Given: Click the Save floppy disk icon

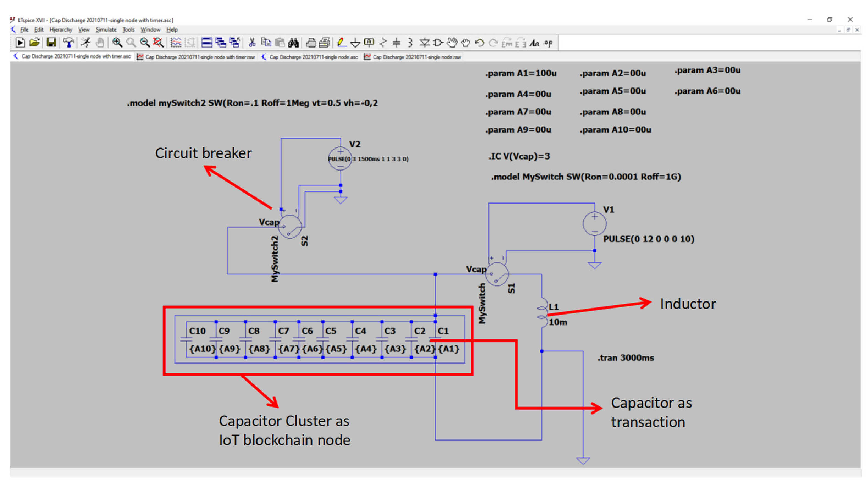Looking at the screenshot, I should [x=51, y=43].
